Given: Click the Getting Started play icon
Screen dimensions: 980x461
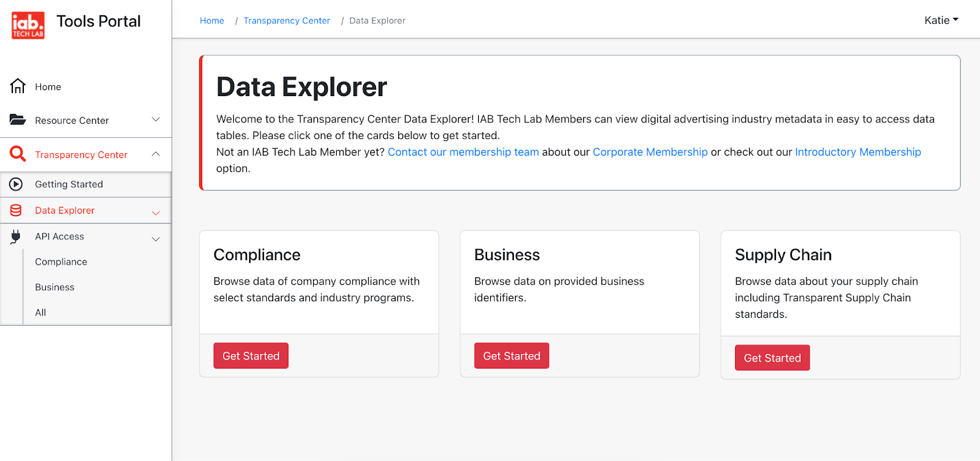Looking at the screenshot, I should coord(16,184).
